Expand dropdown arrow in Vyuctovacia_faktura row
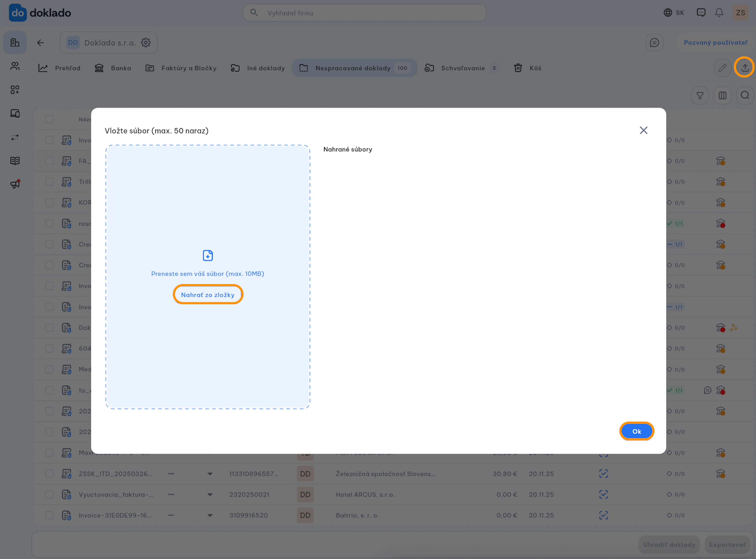 (210, 495)
